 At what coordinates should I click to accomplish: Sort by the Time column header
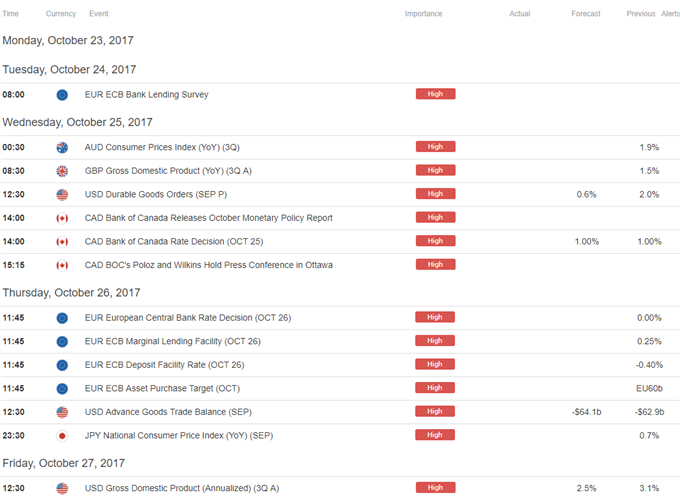tap(10, 14)
